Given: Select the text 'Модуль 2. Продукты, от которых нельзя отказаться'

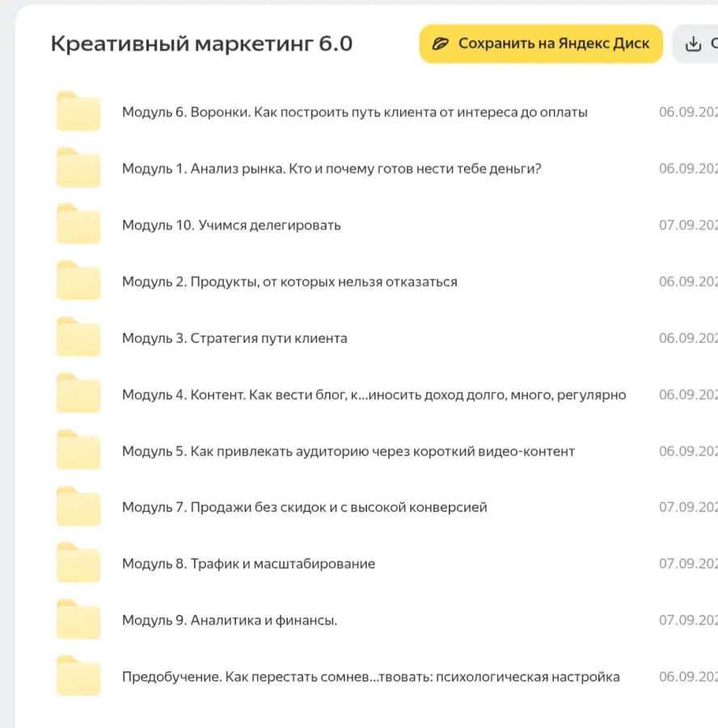Looking at the screenshot, I should point(289,281).
